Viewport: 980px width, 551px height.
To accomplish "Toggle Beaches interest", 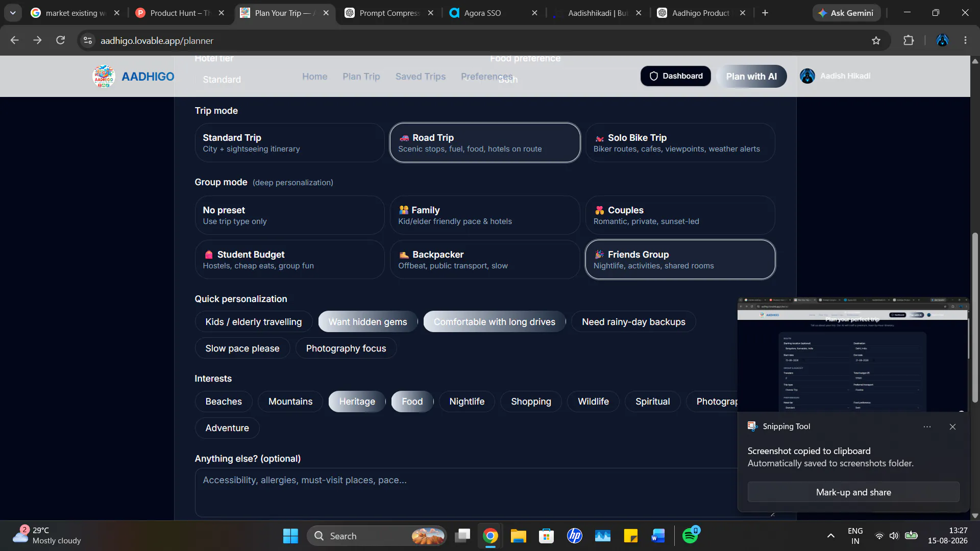I will (224, 402).
